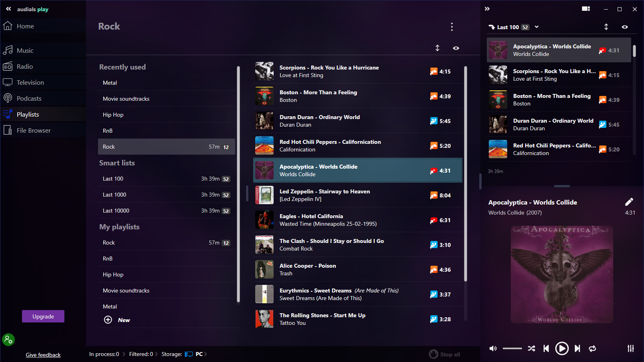
Task: Collapse the left navigation sidebar
Action: 8,9
